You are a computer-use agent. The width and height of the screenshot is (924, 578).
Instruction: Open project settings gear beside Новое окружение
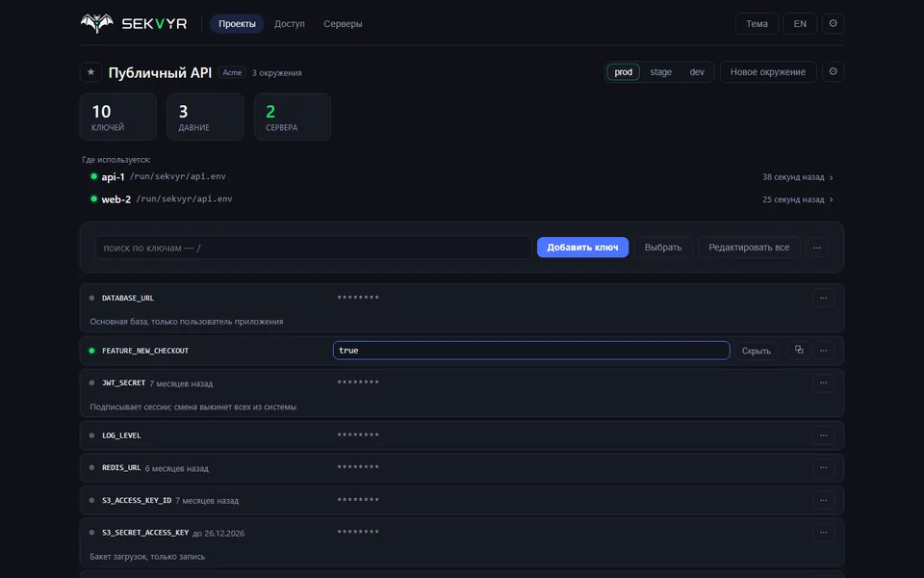833,71
